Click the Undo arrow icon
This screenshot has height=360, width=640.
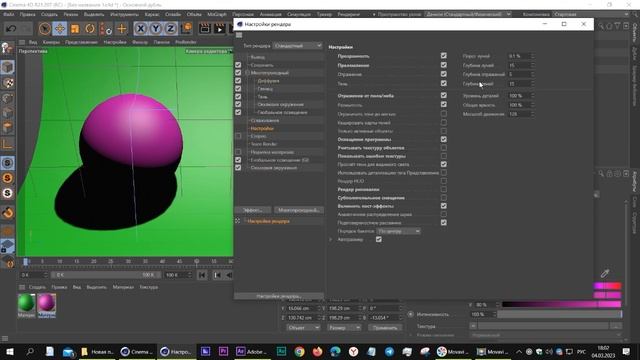11,29
